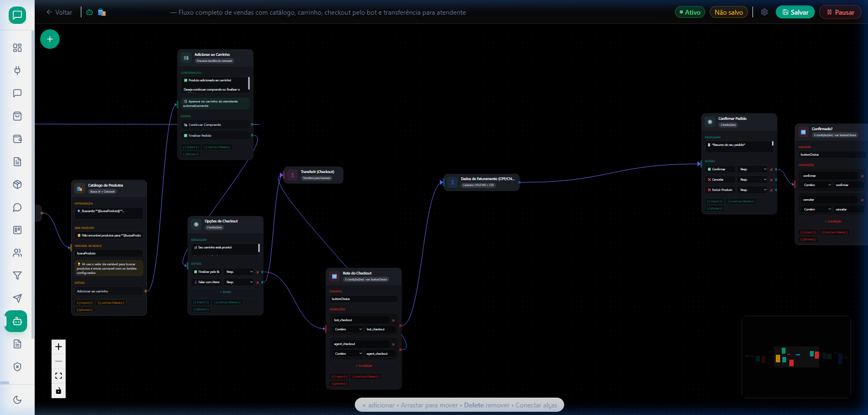
Task: Zoom out with the canvas minus control
Action: tap(59, 361)
